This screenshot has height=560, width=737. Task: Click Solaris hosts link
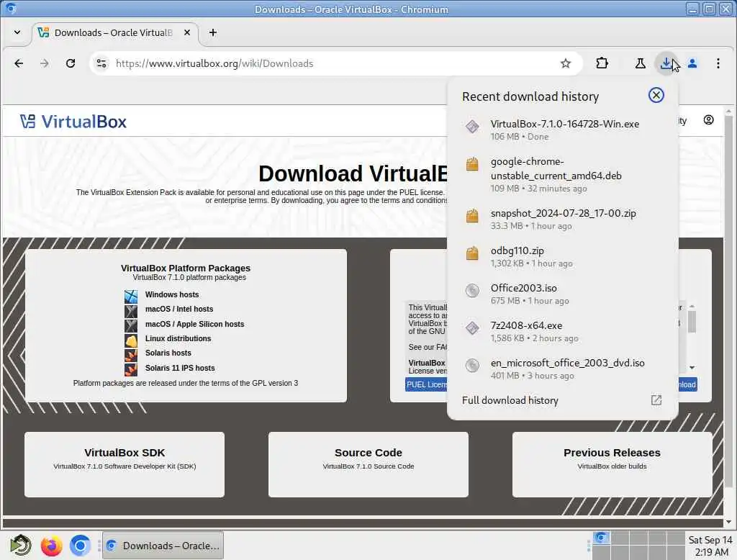click(x=168, y=353)
